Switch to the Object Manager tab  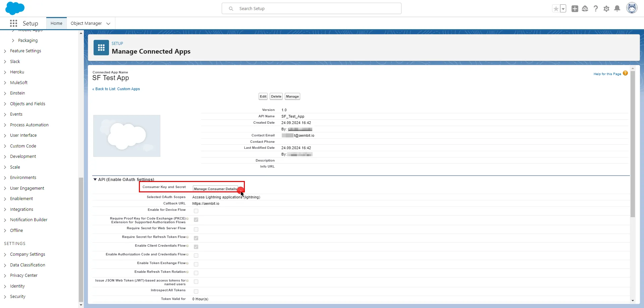(x=86, y=23)
